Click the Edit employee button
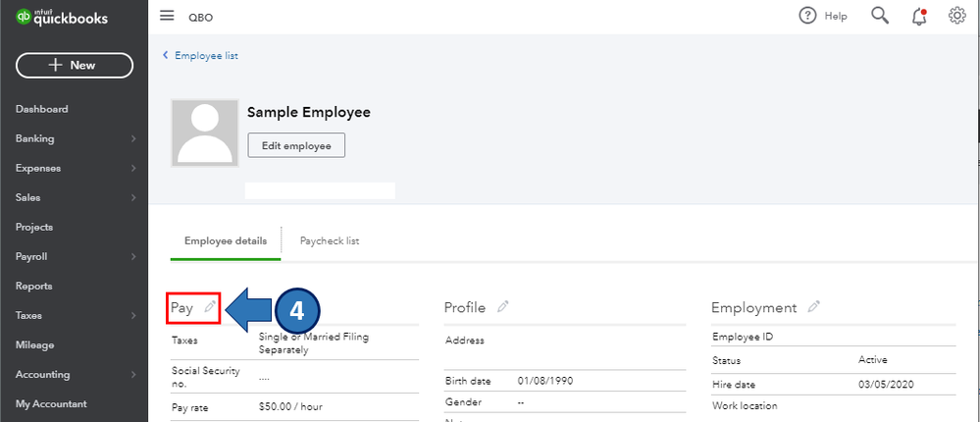The height and width of the screenshot is (422, 980). [x=296, y=145]
